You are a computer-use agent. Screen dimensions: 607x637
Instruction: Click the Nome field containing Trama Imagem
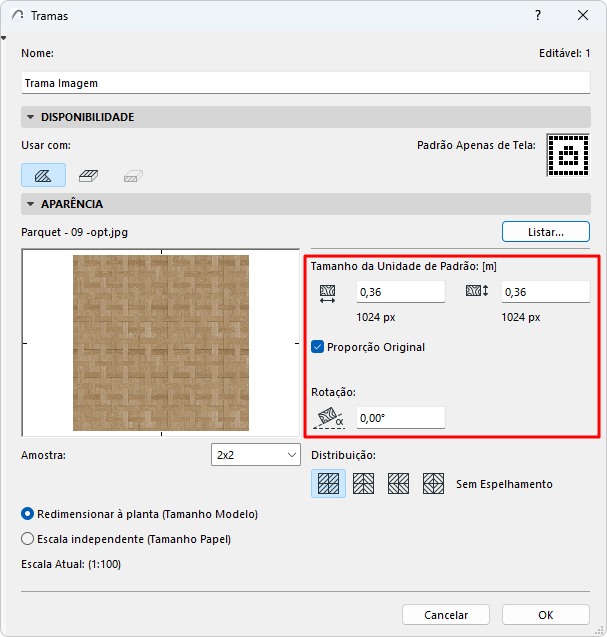tap(306, 83)
